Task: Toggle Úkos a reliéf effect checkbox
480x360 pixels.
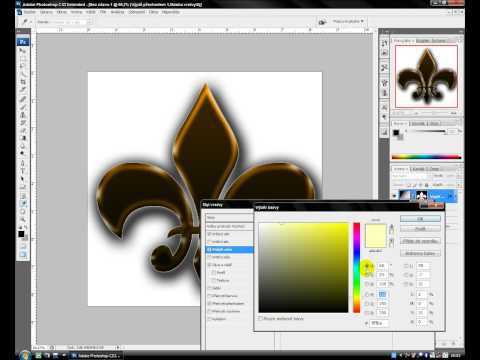Action: coord(209,265)
